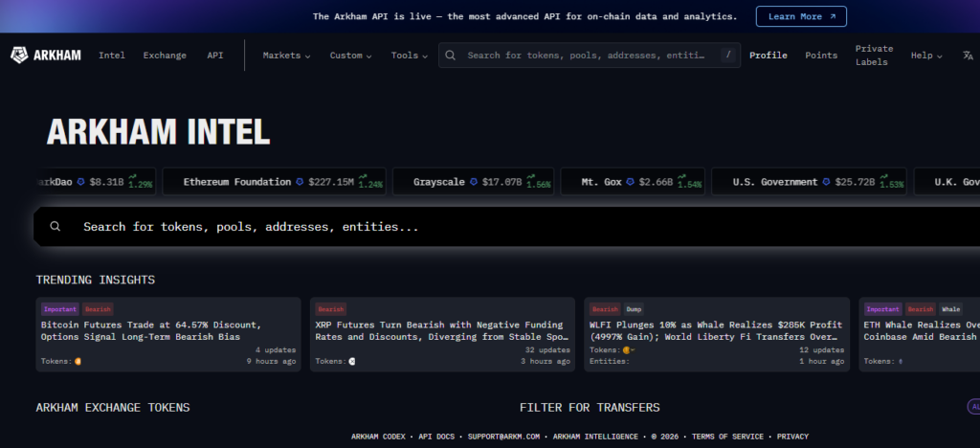The image size is (980, 448).
Task: Expand the Custom dropdown menu
Action: tap(350, 55)
